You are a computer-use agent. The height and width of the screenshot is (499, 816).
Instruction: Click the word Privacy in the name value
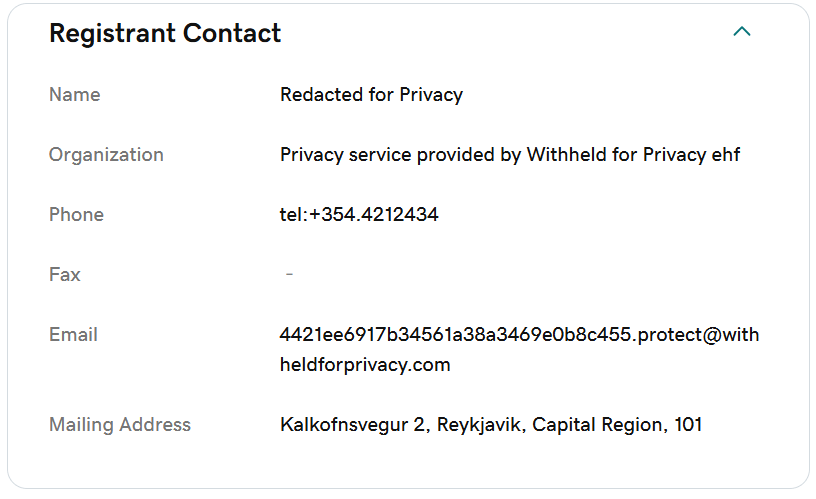[x=431, y=95]
